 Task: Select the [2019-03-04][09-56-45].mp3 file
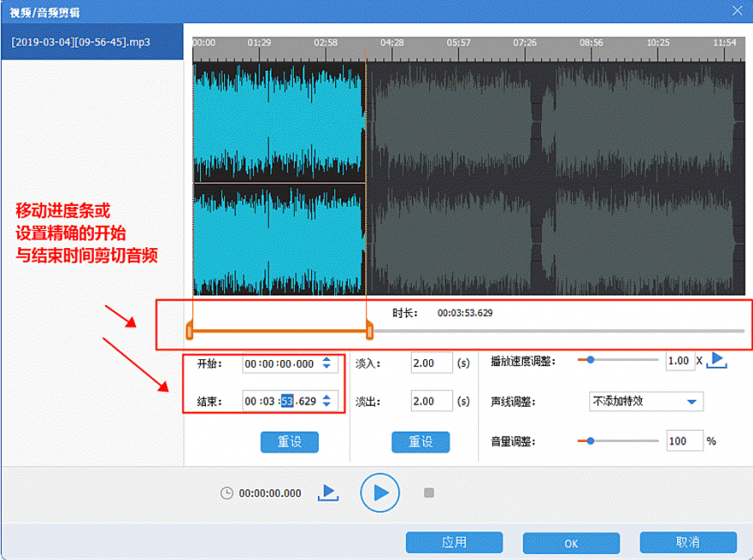click(92, 42)
